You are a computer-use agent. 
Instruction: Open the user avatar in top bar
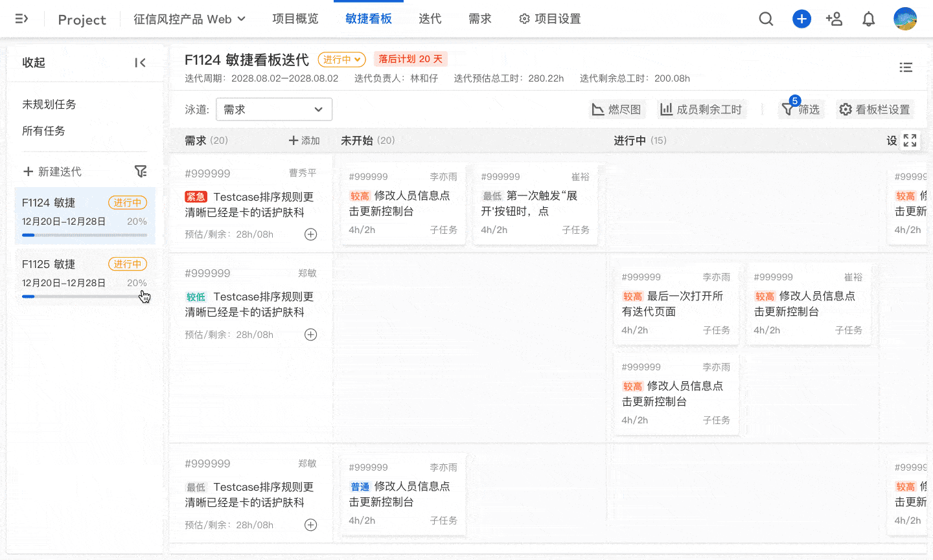point(904,19)
